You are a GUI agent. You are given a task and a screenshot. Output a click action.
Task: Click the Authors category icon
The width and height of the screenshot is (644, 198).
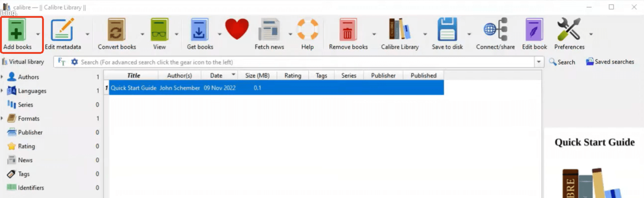tap(12, 77)
